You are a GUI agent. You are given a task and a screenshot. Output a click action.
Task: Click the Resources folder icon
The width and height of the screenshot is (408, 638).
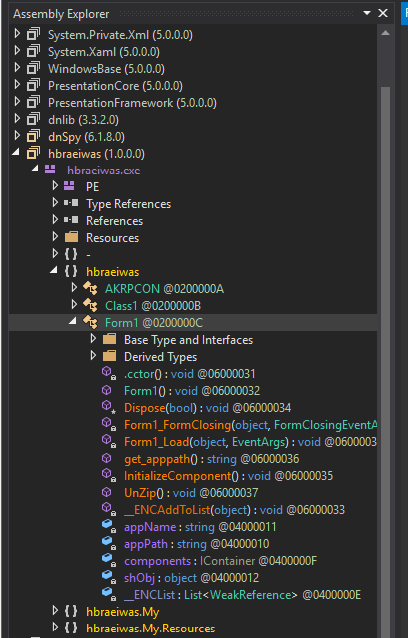(x=72, y=237)
